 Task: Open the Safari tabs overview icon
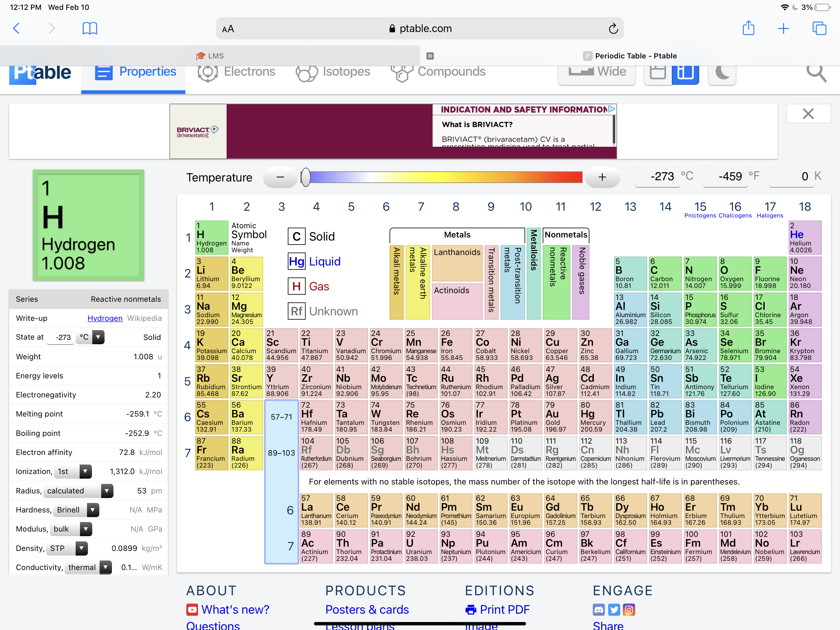(x=819, y=29)
